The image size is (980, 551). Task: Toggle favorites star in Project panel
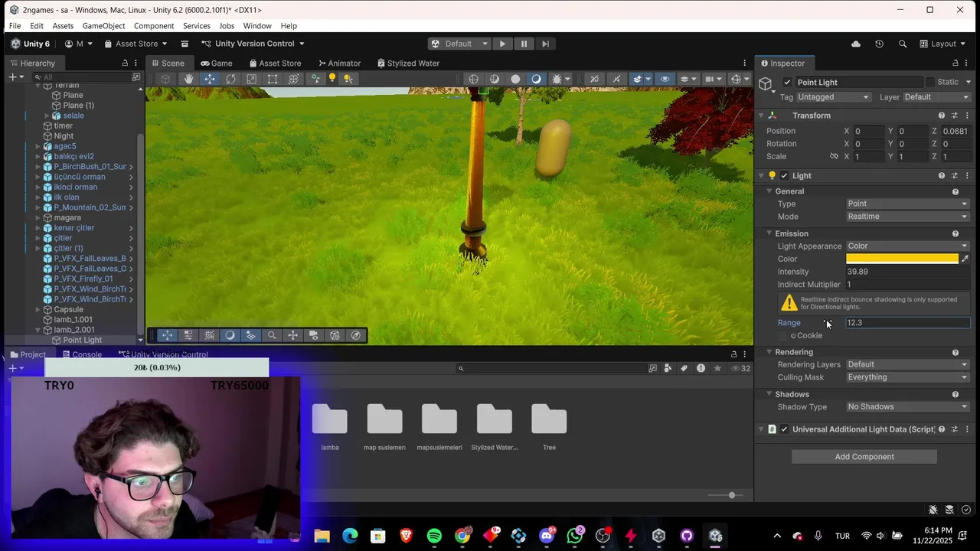tap(717, 368)
